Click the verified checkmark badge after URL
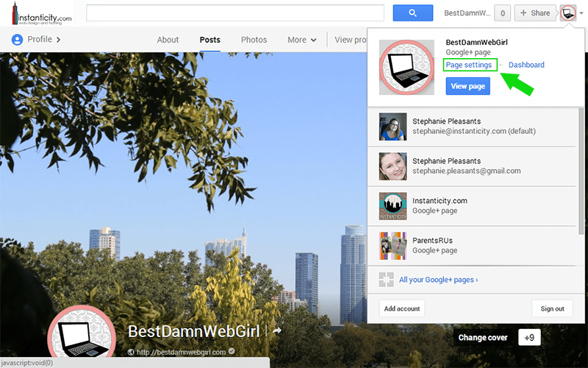This screenshot has height=368, width=588. click(x=232, y=351)
